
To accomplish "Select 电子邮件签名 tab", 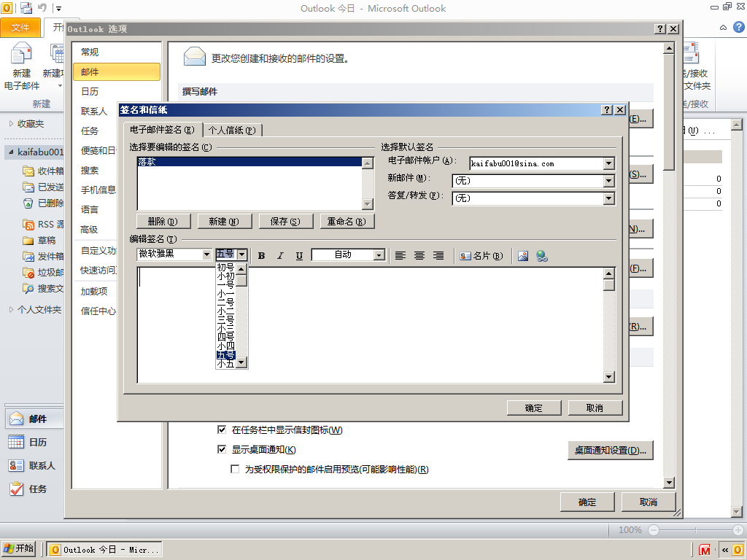I will tap(162, 130).
